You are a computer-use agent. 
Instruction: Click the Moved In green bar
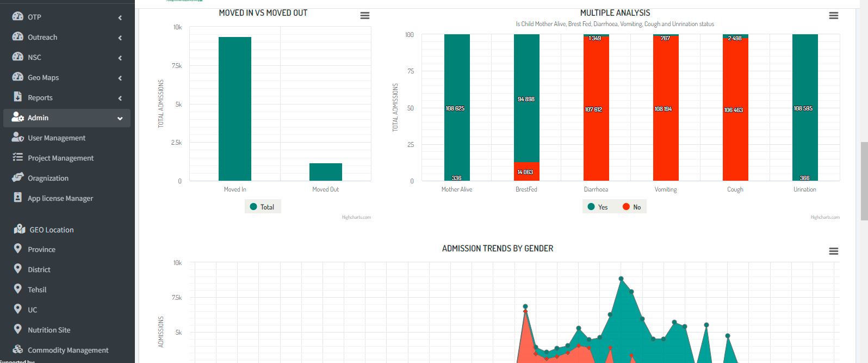[235, 109]
